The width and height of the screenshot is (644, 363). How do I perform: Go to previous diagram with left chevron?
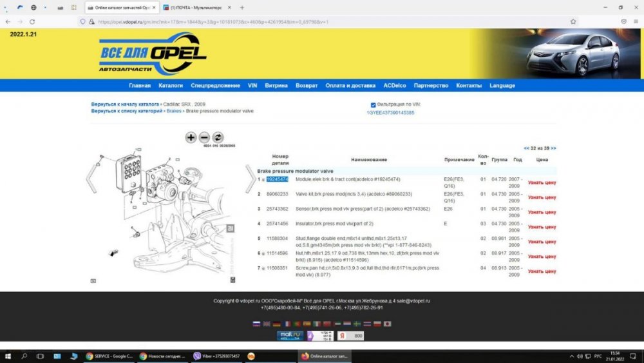[92, 181]
